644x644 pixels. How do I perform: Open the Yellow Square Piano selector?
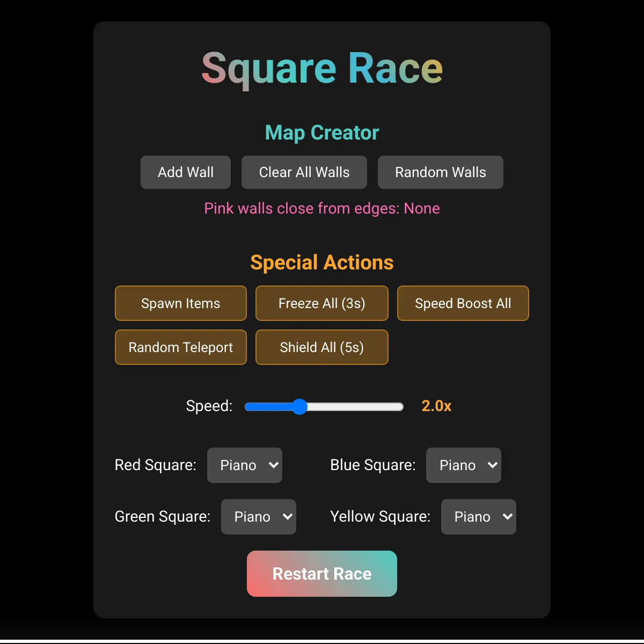(478, 517)
